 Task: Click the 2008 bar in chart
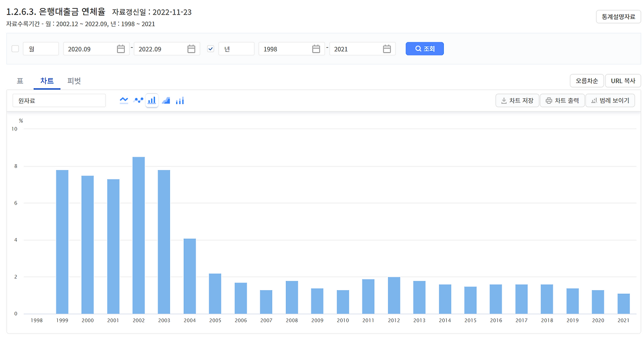click(x=292, y=297)
